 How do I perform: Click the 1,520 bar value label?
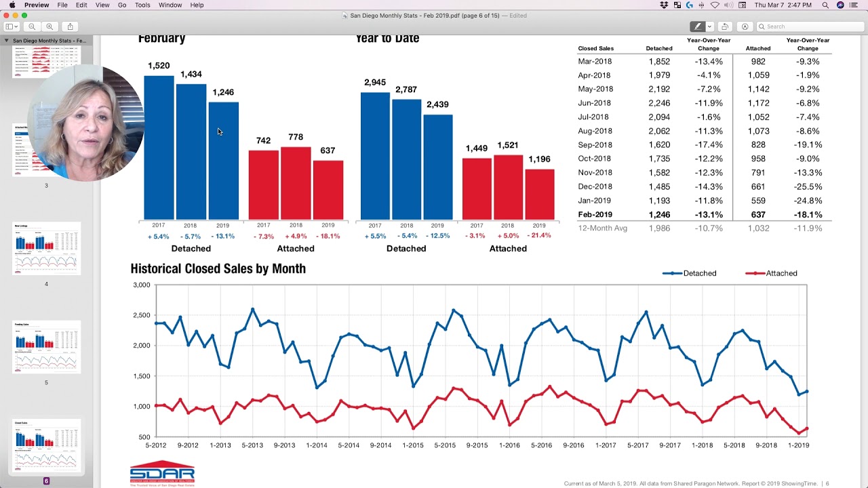159,66
